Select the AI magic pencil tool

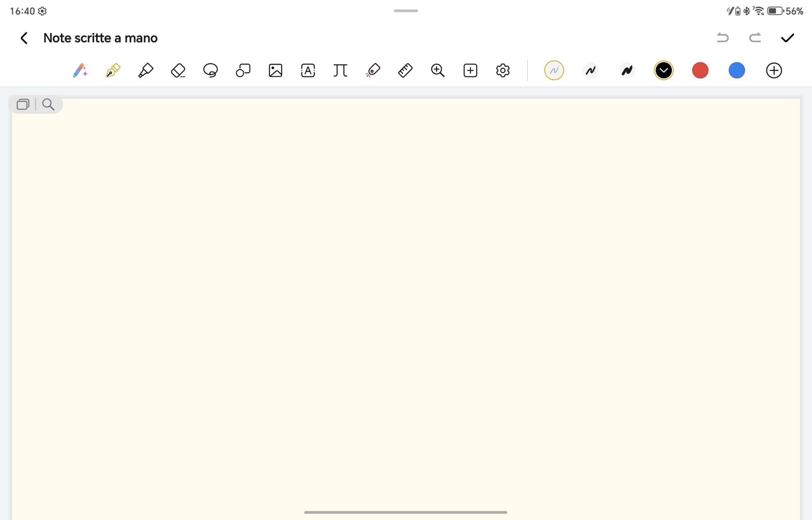[x=80, y=70]
